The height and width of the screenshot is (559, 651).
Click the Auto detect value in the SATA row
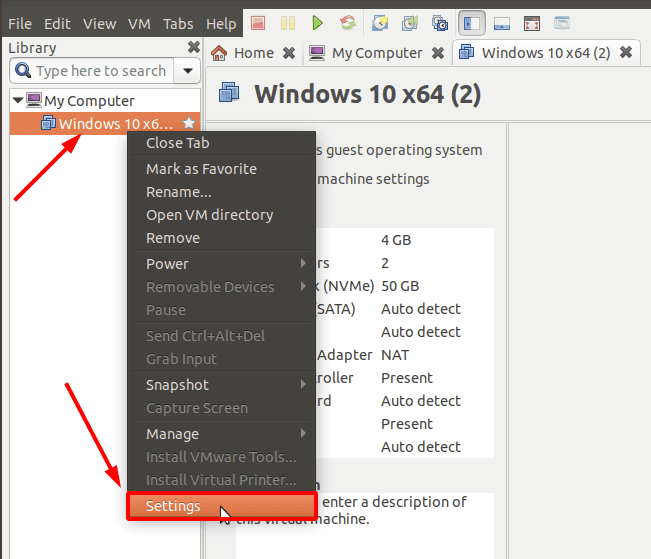pos(421,309)
